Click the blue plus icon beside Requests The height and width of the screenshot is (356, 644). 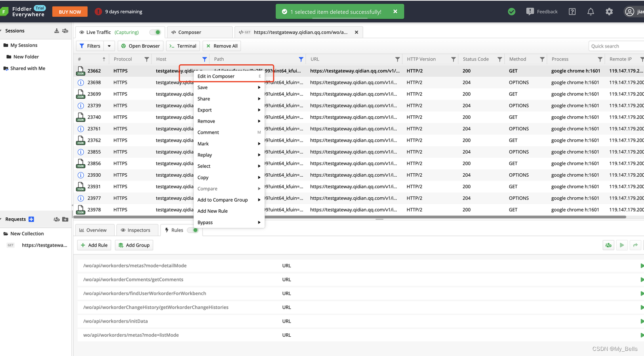[31, 219]
